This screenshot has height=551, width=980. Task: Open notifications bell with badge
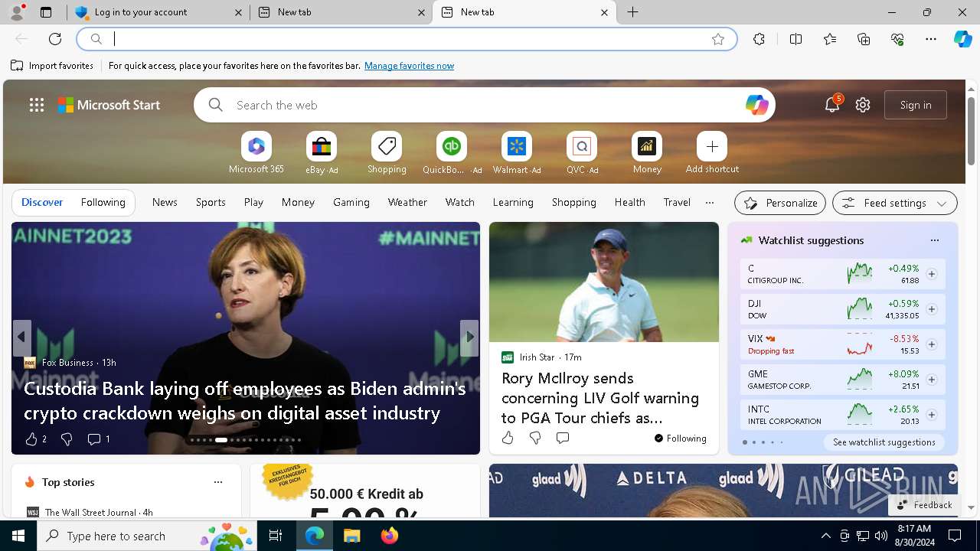pyautogui.click(x=832, y=105)
